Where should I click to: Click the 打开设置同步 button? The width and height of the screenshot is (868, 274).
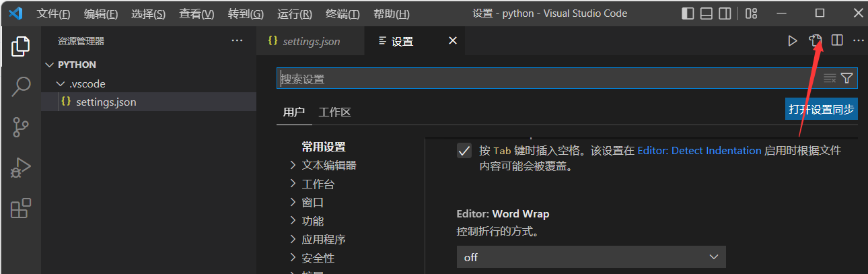822,109
